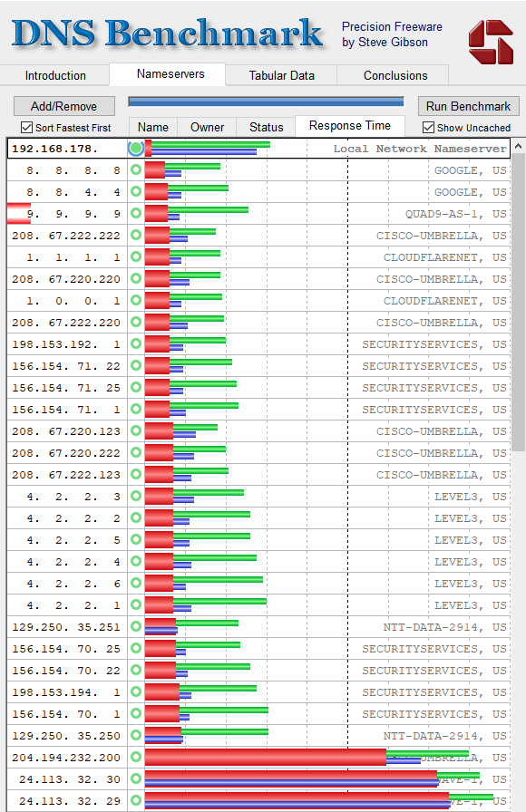
Task: Click the Run Benchmark button
Action: click(469, 106)
